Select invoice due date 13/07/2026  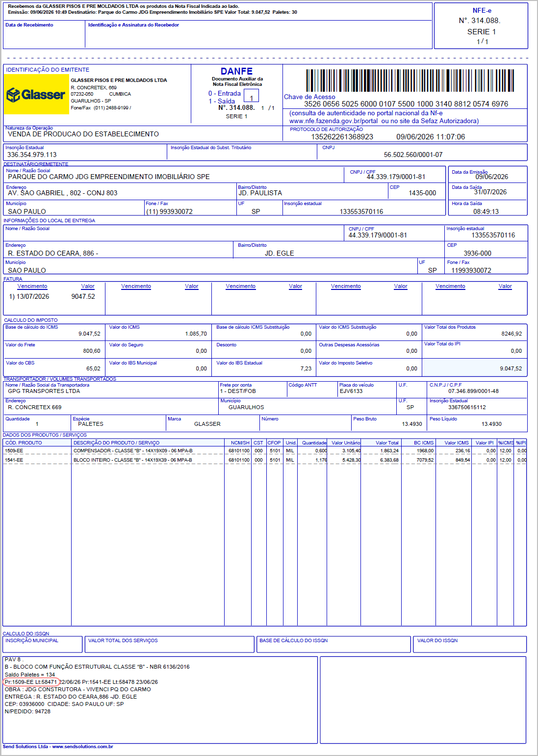(x=33, y=296)
